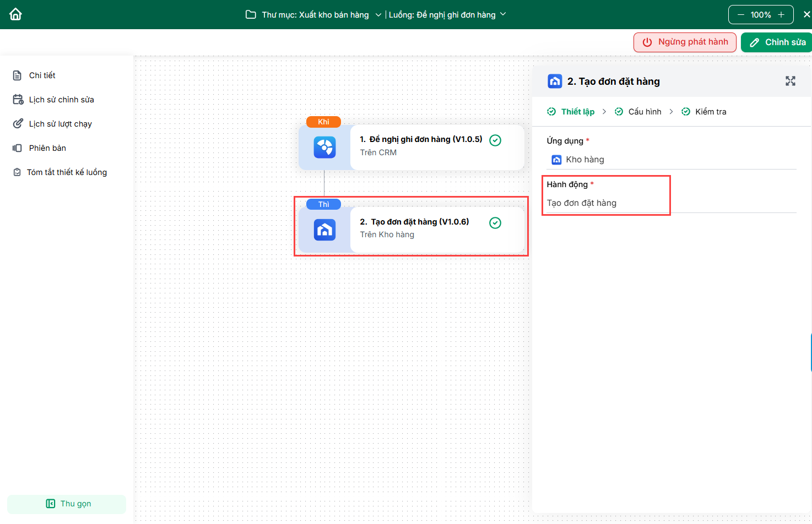This screenshot has width=812, height=524.
Task: Open the Thư mục folder dropdown
Action: 378,15
